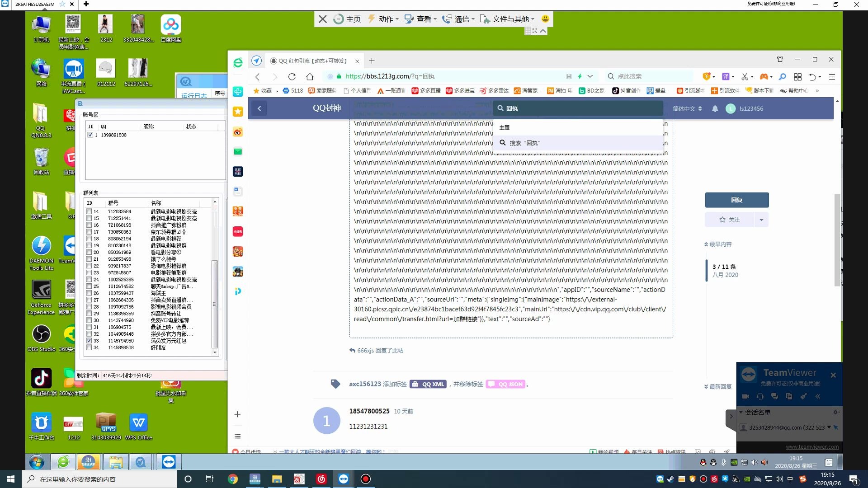This screenshot has width=868, height=488.
Task: Click the post scrubber 3 / 11 条 marker
Action: coord(724,271)
